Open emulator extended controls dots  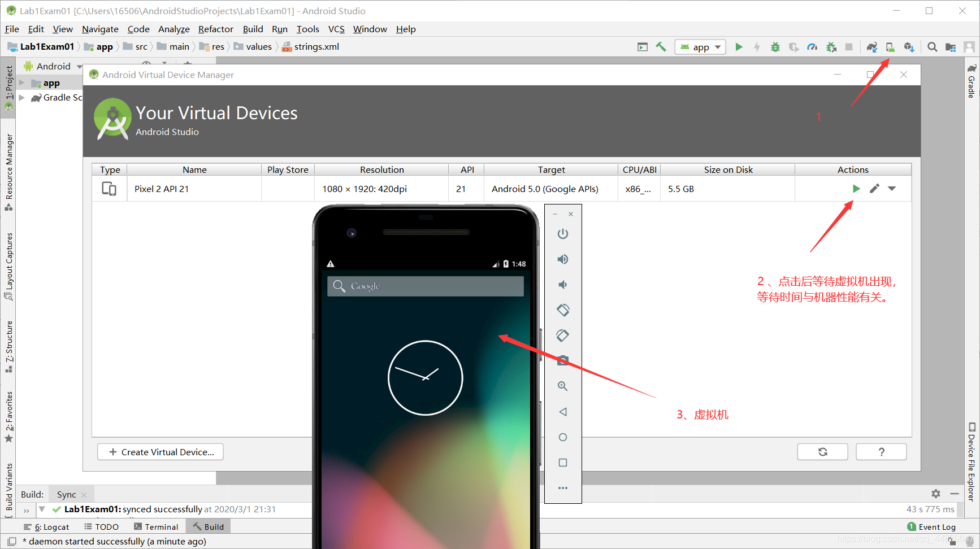click(563, 488)
